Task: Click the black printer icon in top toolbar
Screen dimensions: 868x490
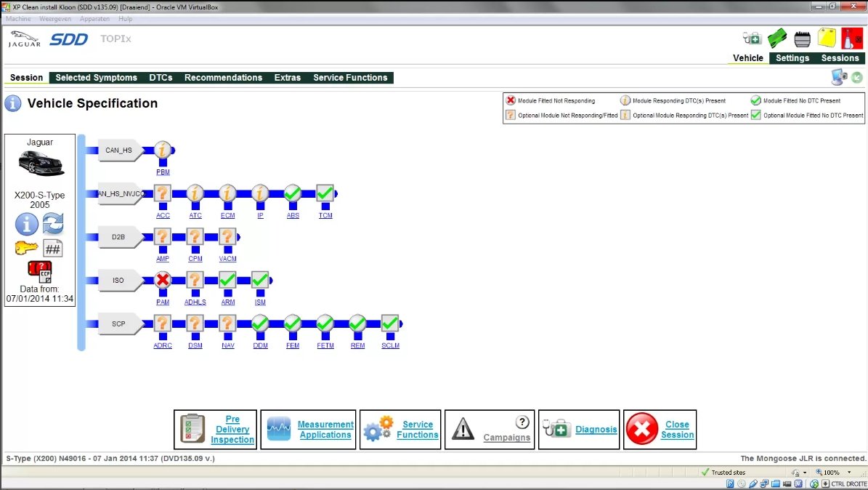Action: (x=802, y=39)
